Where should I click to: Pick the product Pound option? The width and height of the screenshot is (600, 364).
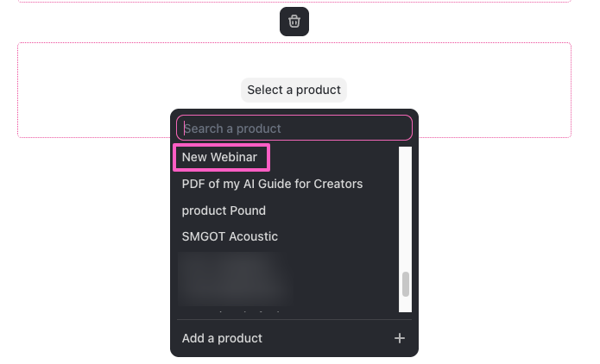pos(224,210)
